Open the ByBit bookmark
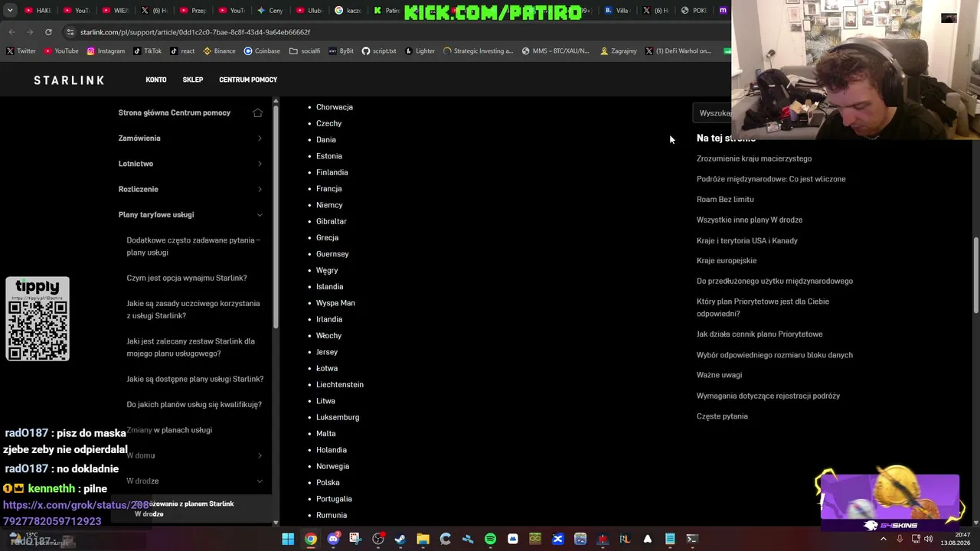The image size is (980, 551). (x=341, y=51)
